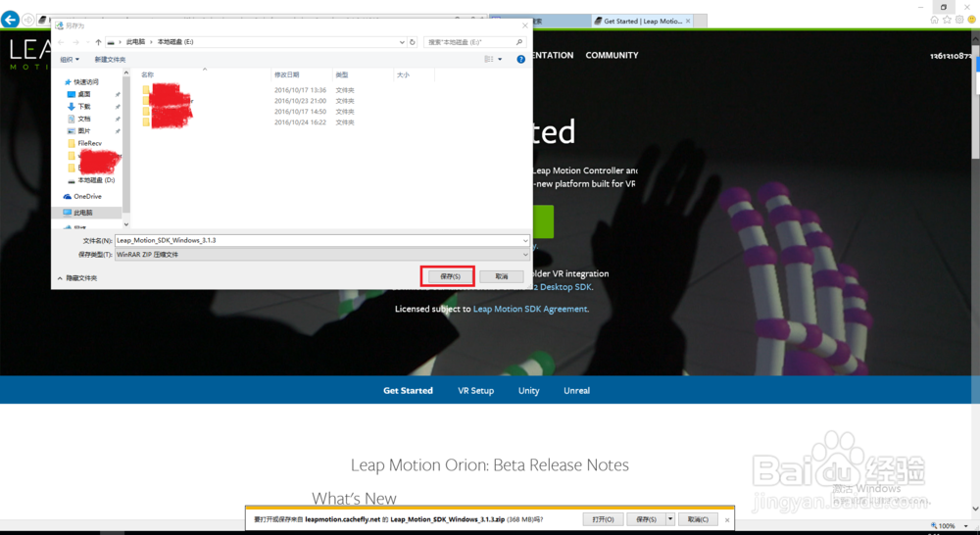Image resolution: width=980 pixels, height=535 pixels.
Task: Select the folder dated 2016/10/17 13:36
Action: pyautogui.click(x=250, y=90)
